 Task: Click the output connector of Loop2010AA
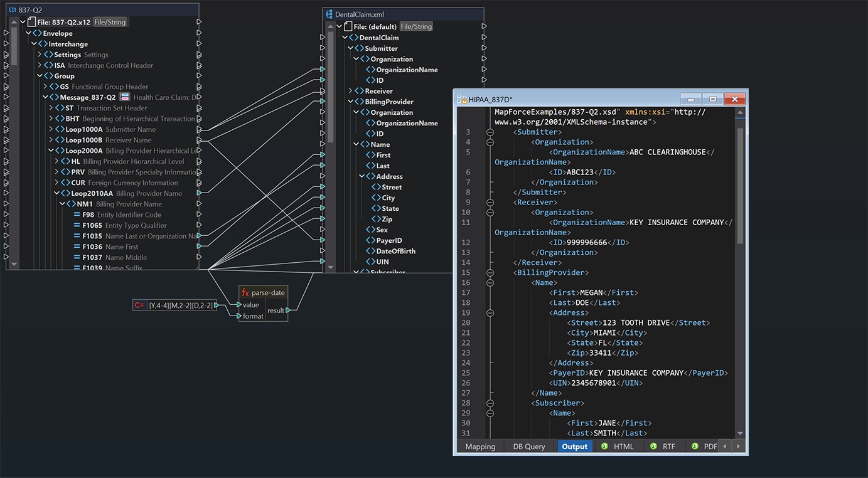199,193
